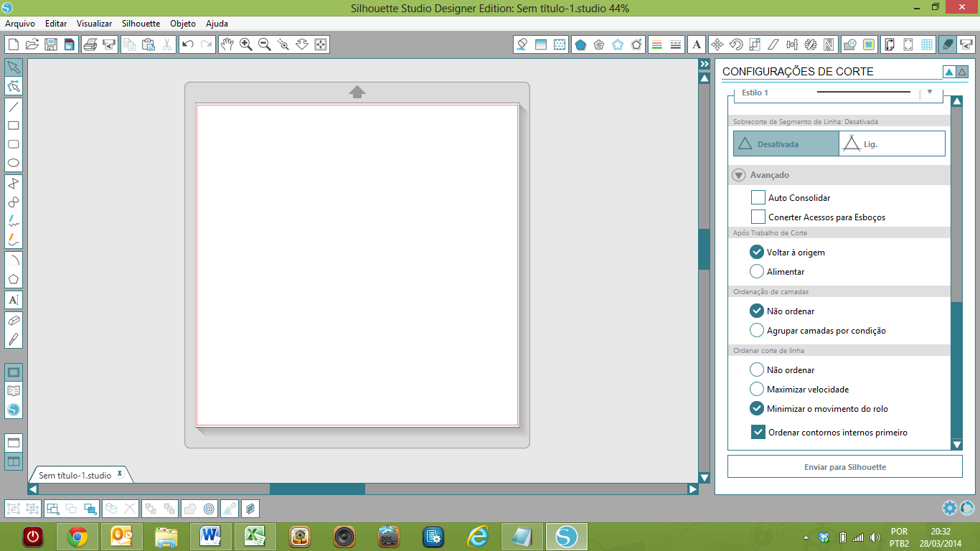
Task: Select Minimizar o movimento do rolo
Action: (756, 408)
